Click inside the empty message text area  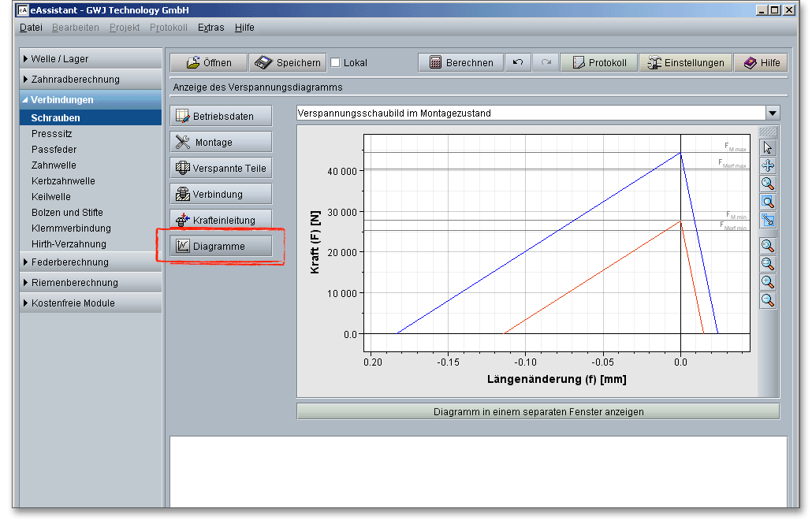click(478, 471)
